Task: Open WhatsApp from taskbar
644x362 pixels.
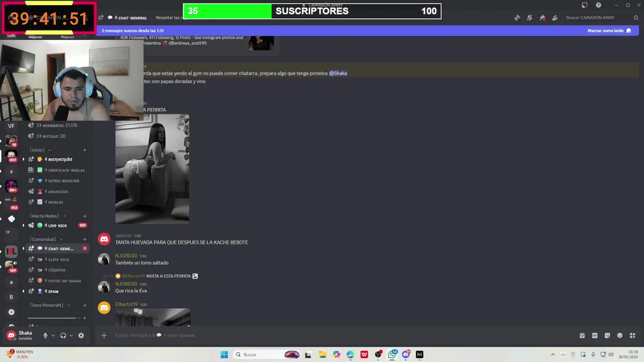Action: 392,354
